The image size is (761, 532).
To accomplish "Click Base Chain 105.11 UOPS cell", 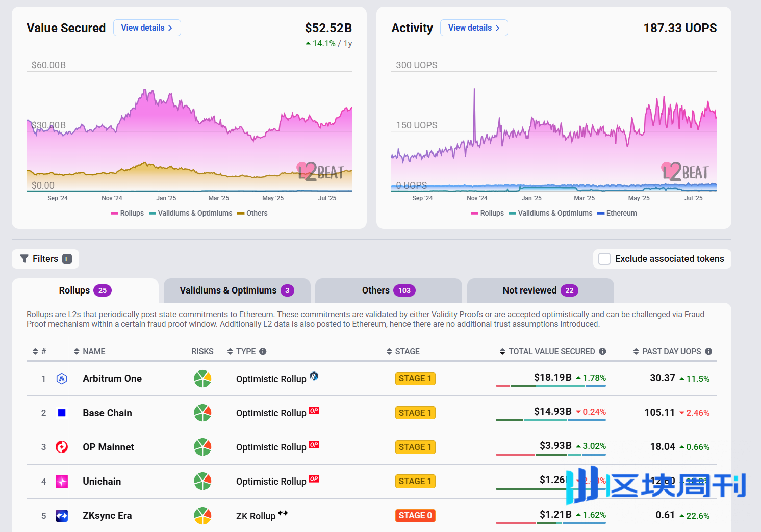I will click(x=659, y=412).
